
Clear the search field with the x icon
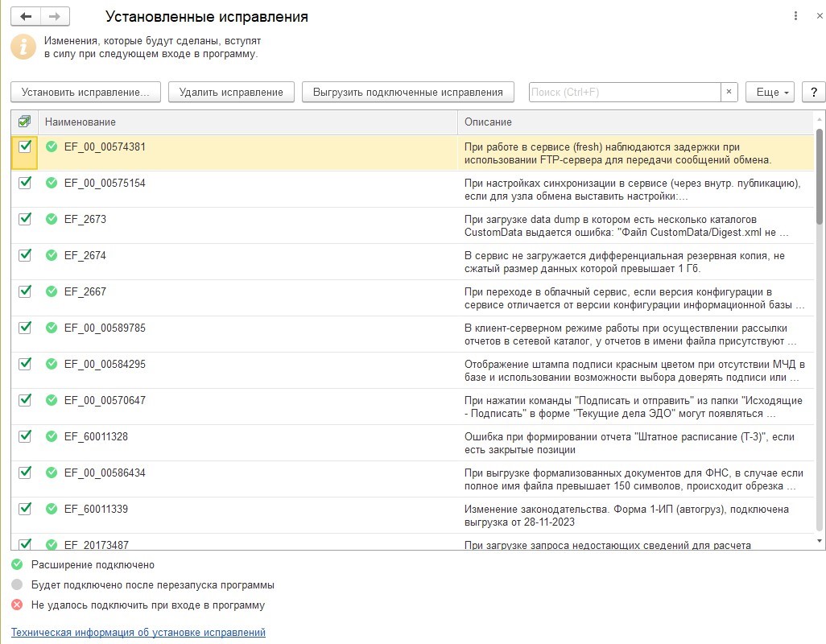[x=729, y=92]
